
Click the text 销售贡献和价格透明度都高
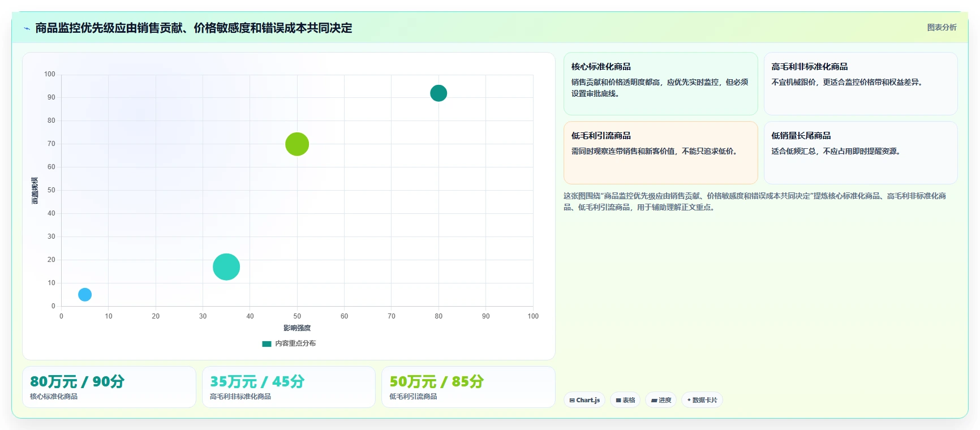(x=616, y=82)
